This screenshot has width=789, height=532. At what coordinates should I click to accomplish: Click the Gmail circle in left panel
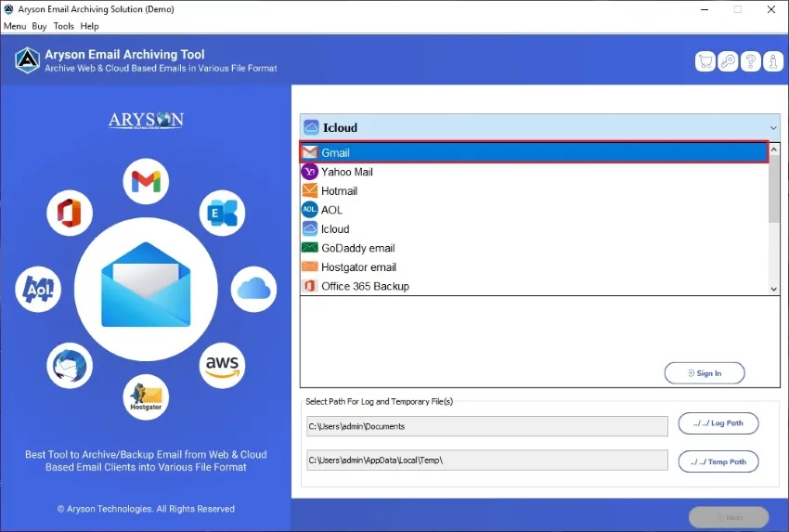point(146,181)
